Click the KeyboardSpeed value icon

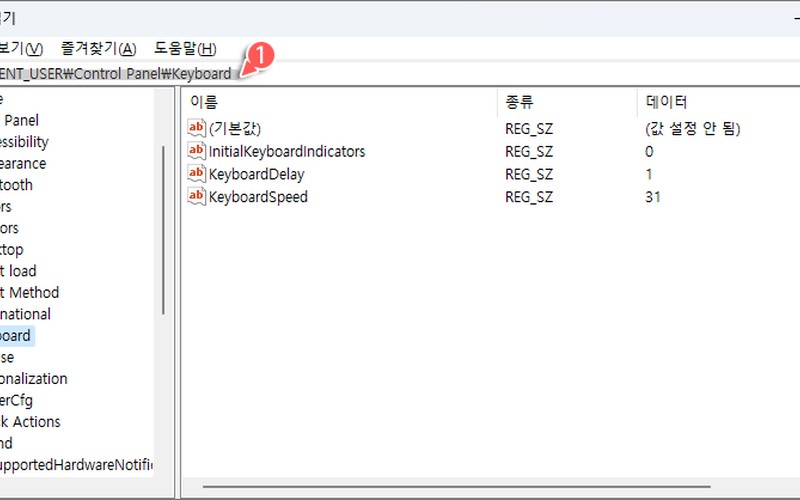196,196
